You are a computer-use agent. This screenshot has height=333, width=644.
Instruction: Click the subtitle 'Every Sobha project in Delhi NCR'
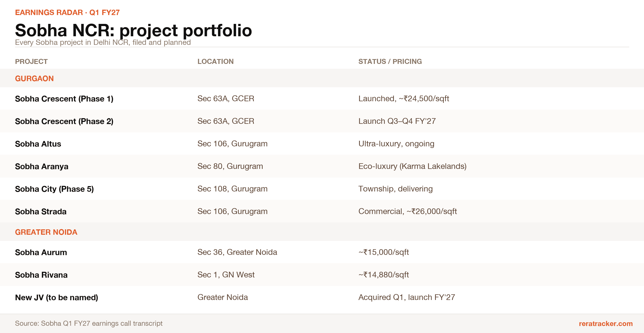pyautogui.click(x=72, y=42)
